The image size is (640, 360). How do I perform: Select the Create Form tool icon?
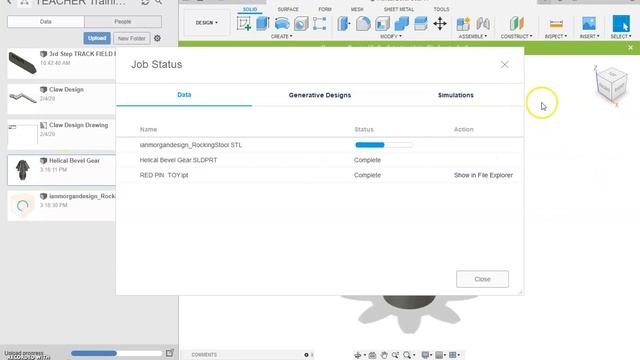[x=320, y=24]
